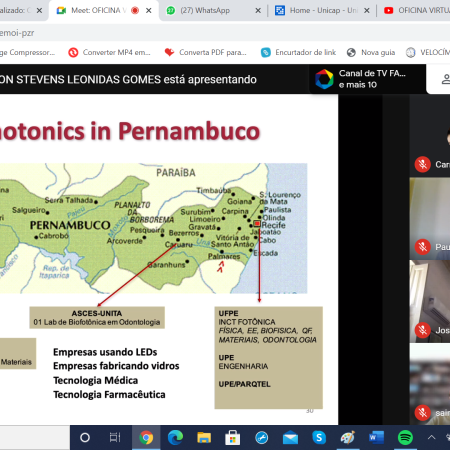Image resolution: width=450 pixels, height=450 pixels.
Task: Click the recording indicator on Meet tab
Action: (x=135, y=11)
